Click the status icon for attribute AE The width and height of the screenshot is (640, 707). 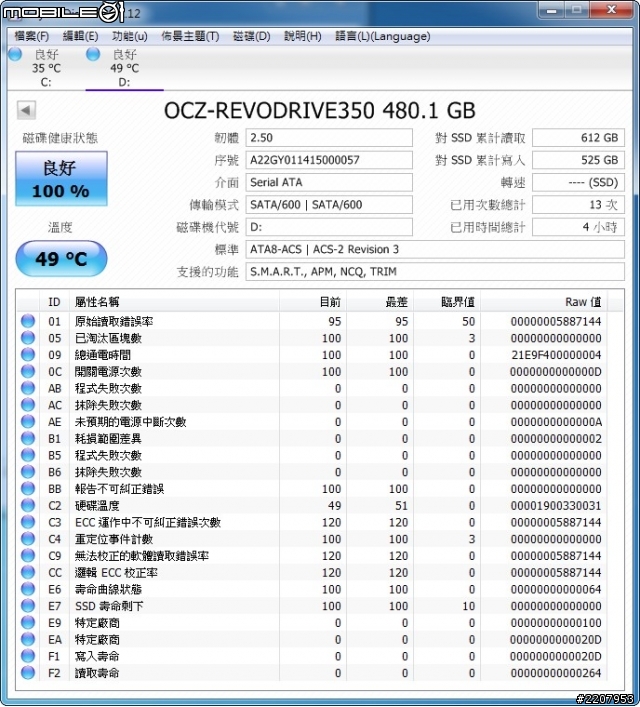click(x=28, y=422)
